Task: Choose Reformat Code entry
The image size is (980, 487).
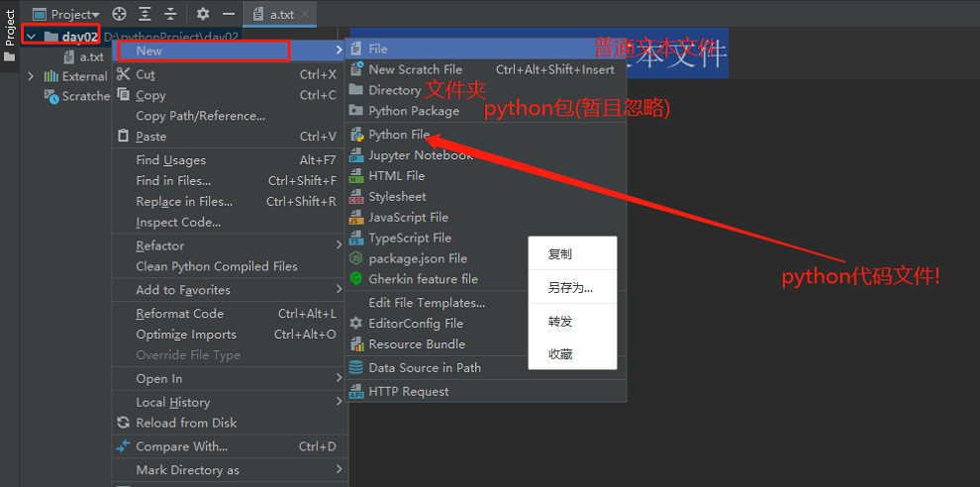Action: coord(228,314)
